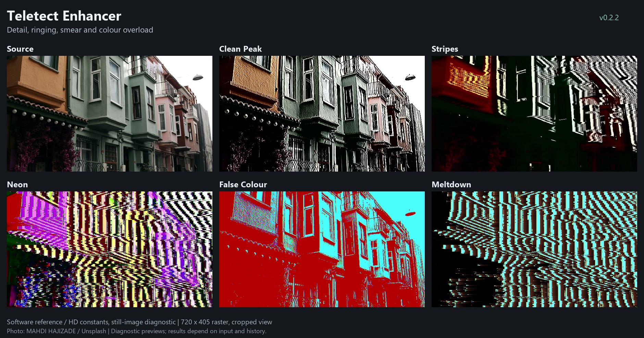
Task: Click the 'Software reference / HD constants' footer line
Action: [x=139, y=322]
